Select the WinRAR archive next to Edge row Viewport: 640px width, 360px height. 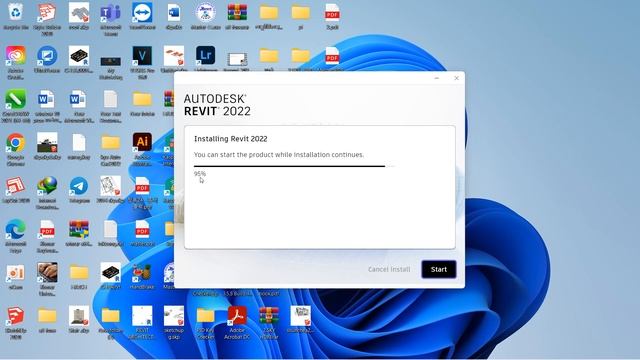click(x=79, y=233)
